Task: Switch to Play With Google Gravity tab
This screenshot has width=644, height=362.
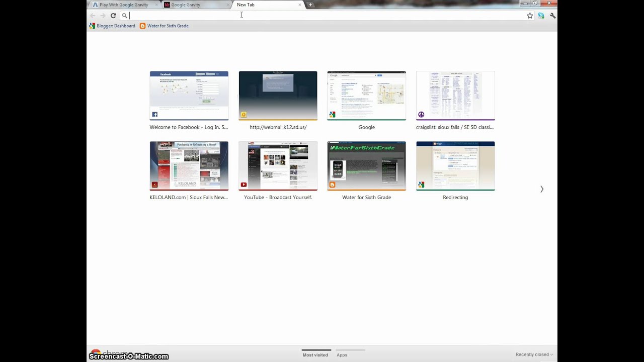Action: pyautogui.click(x=124, y=5)
